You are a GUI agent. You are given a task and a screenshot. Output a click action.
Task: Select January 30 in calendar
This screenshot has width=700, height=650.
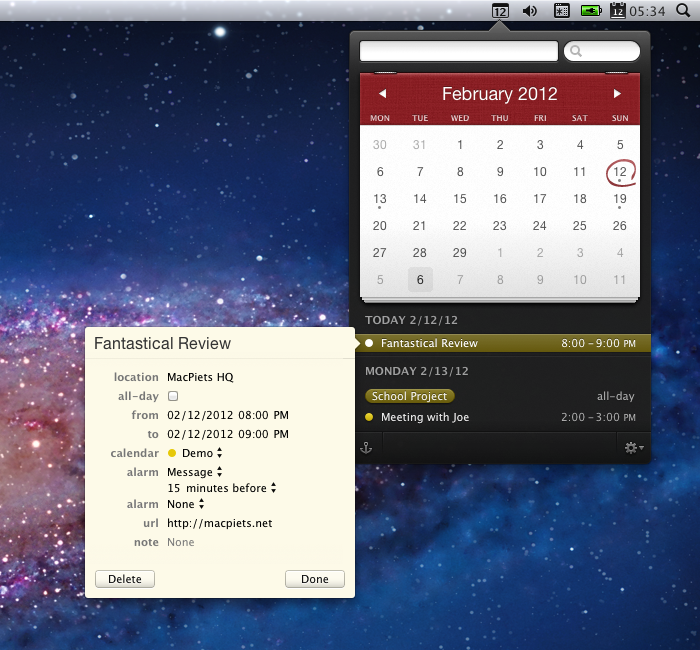[x=379, y=145]
